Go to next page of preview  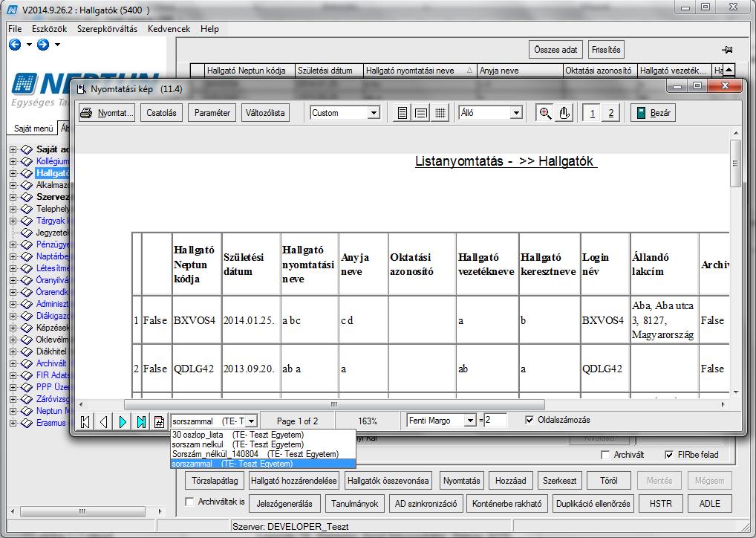(x=123, y=422)
